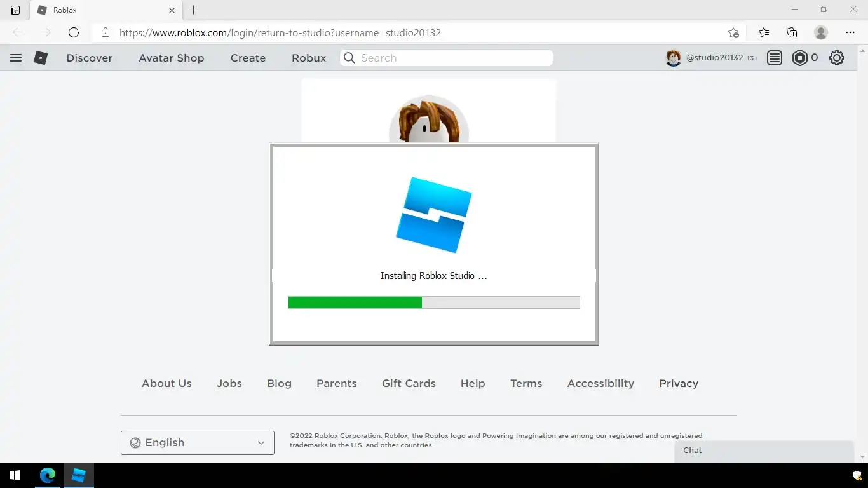
Task: Add this page to favorites star icon
Action: point(733,32)
